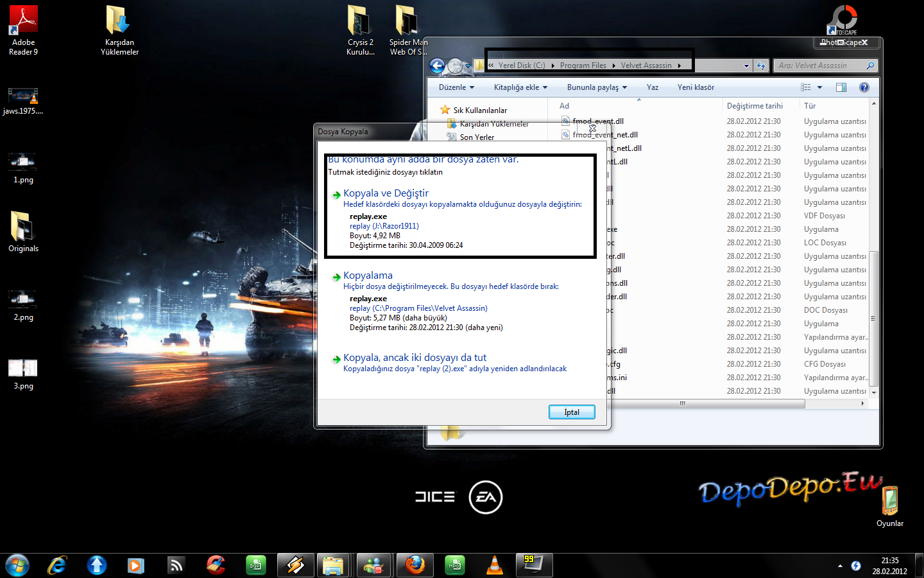924x578 pixels.
Task: Open RSS feed app in taskbar
Action: coord(176,566)
